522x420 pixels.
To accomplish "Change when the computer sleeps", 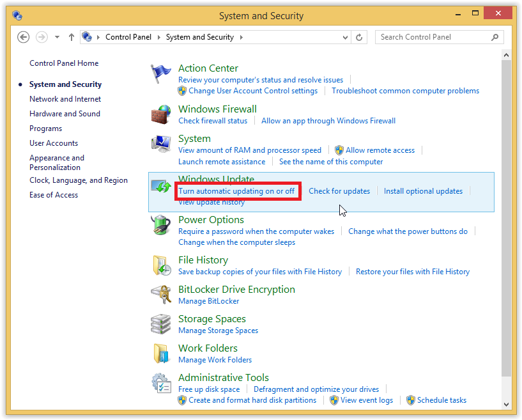I will 236,242.
